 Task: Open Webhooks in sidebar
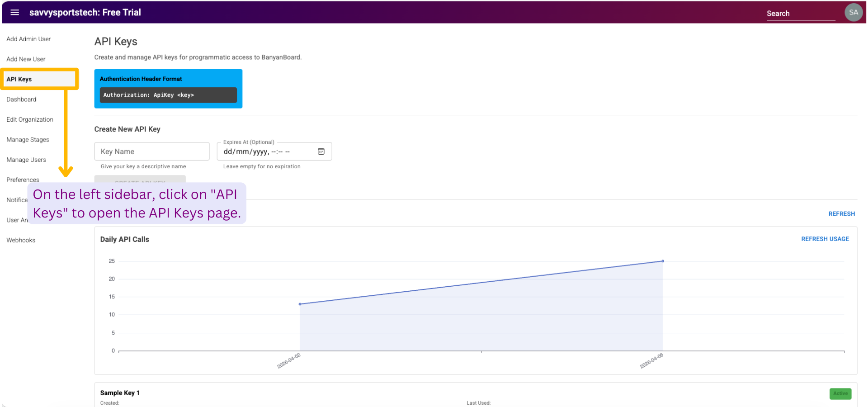pos(21,240)
